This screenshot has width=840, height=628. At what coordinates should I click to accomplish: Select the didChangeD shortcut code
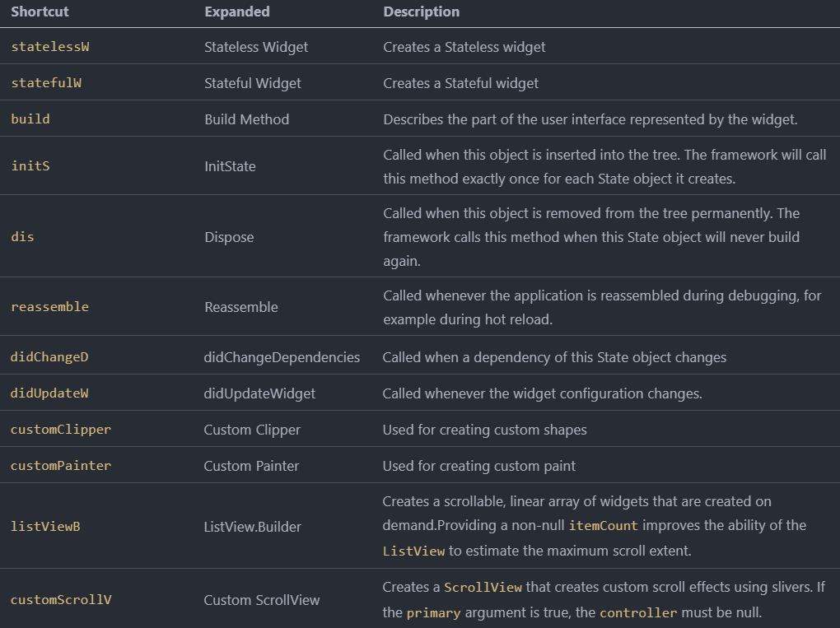click(49, 357)
